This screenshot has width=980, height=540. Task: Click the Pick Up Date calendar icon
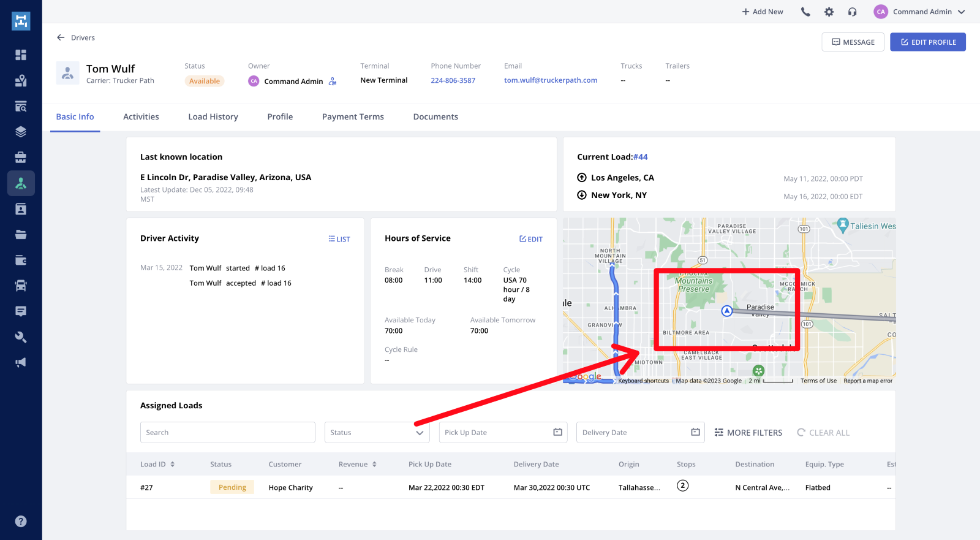[x=557, y=432]
